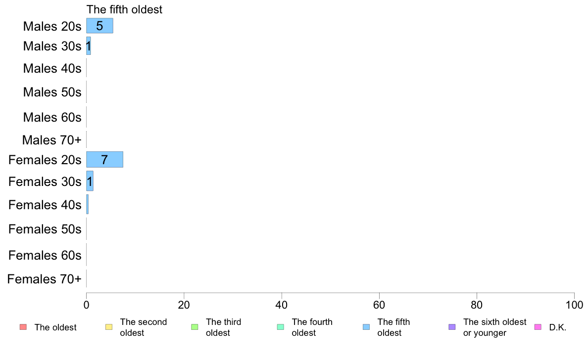Click the 40 axis tick label
The image size is (588, 364).
click(282, 305)
